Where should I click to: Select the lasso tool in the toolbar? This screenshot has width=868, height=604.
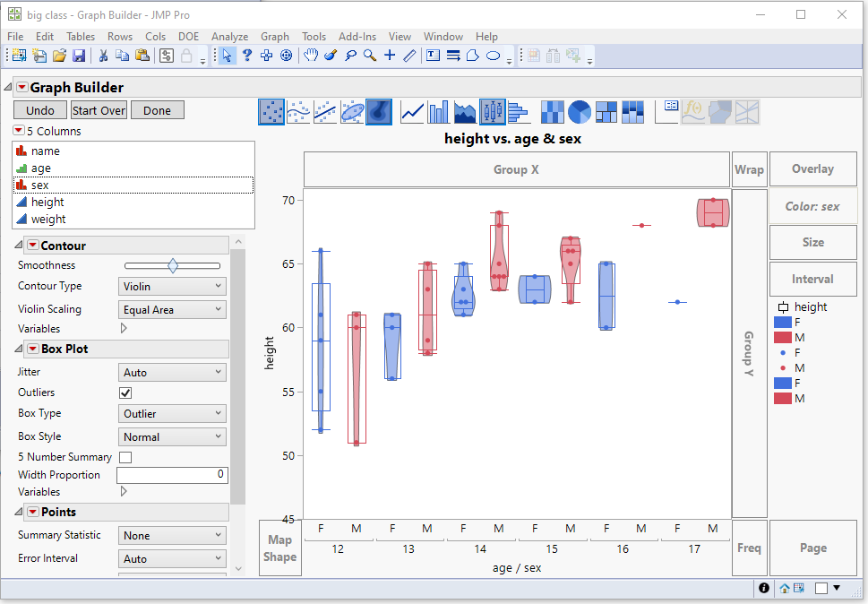(x=350, y=55)
